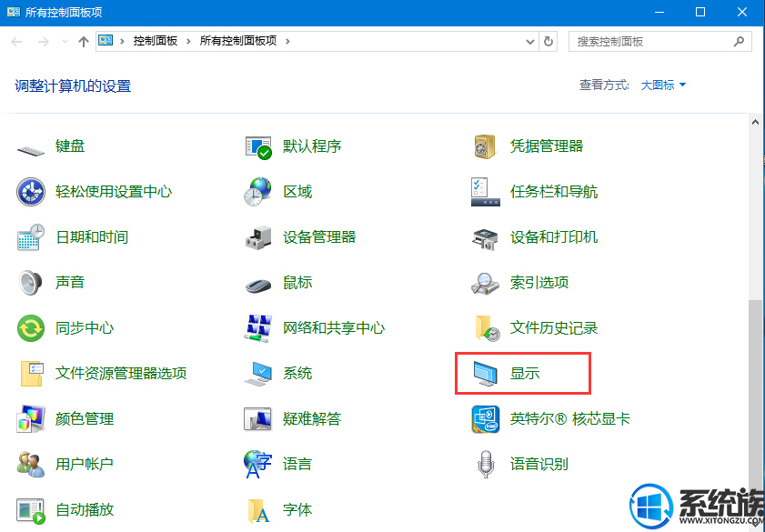This screenshot has width=765, height=532.
Task: Open the 语言 language icon
Action: coord(257,464)
